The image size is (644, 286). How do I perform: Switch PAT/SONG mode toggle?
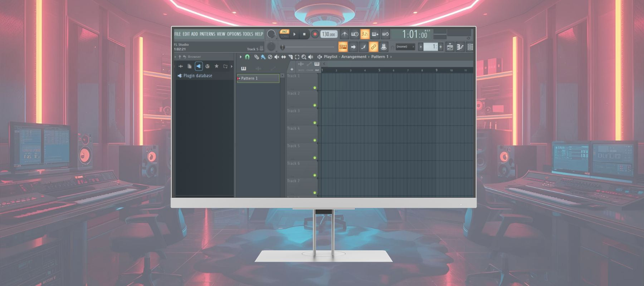click(284, 34)
